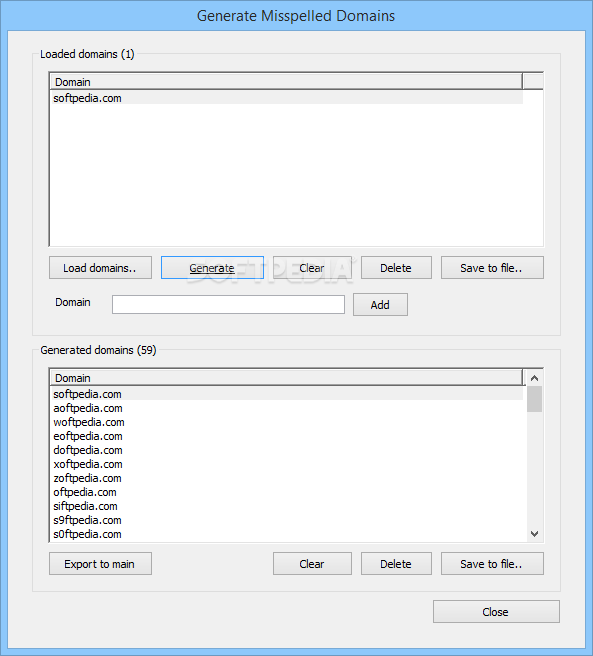Select s0ftpedia.com in the generated list
This screenshot has width=593, height=656.
287,534
